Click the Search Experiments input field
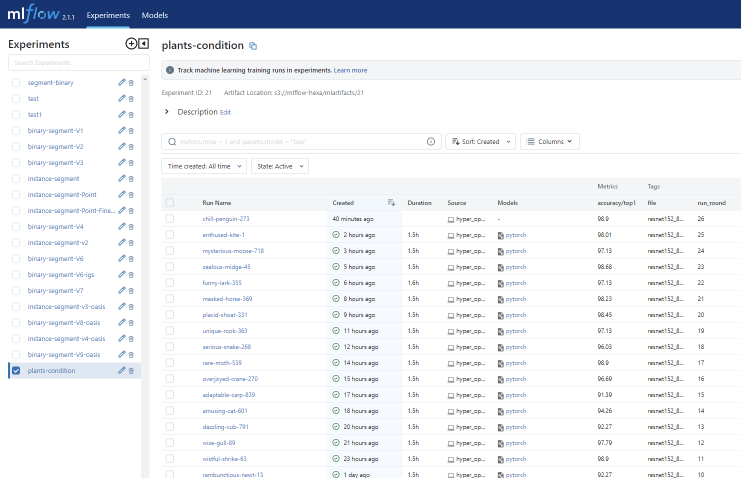The image size is (741, 478). 78,63
